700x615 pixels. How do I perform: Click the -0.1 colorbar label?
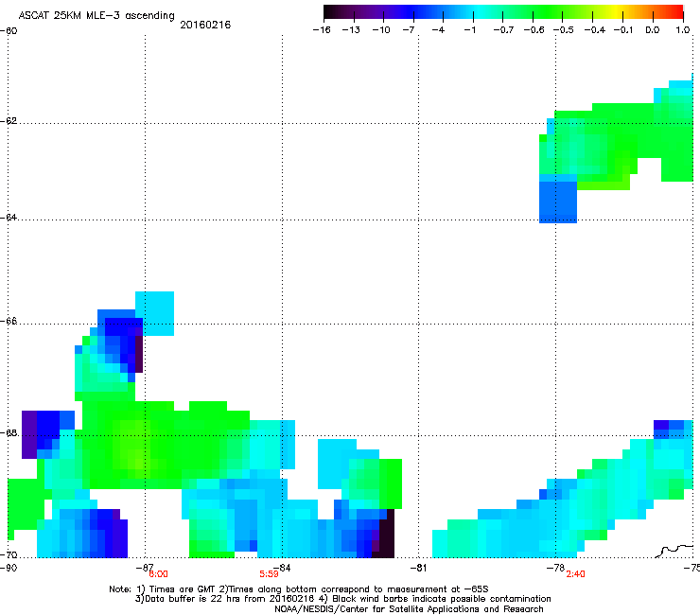pyautogui.click(x=623, y=30)
